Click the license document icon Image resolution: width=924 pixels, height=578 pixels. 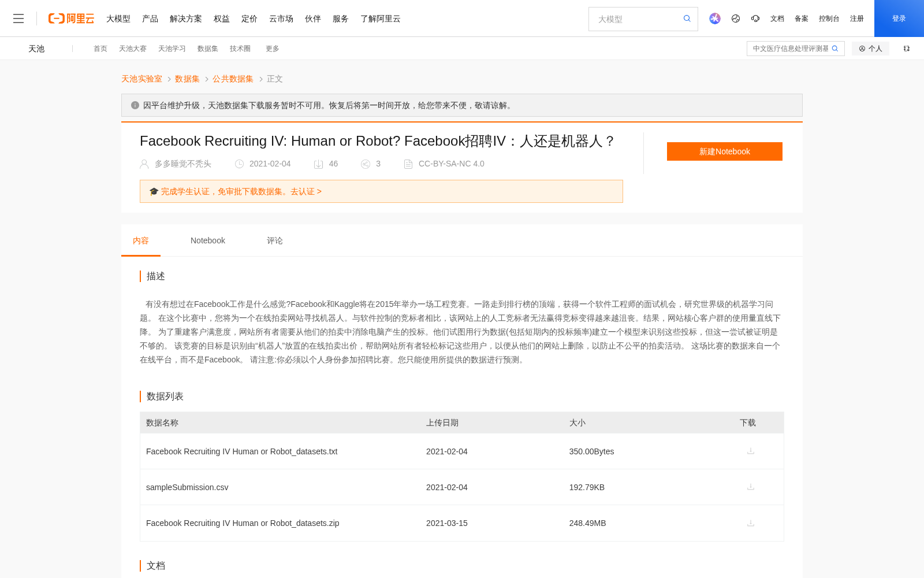point(408,164)
